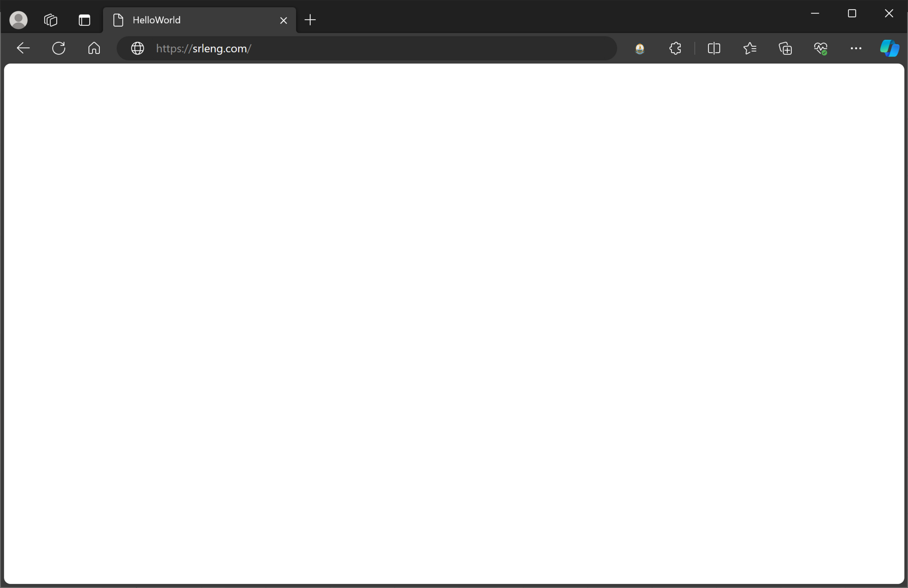908x588 pixels.
Task: Open a new tab with plus button
Action: point(310,20)
